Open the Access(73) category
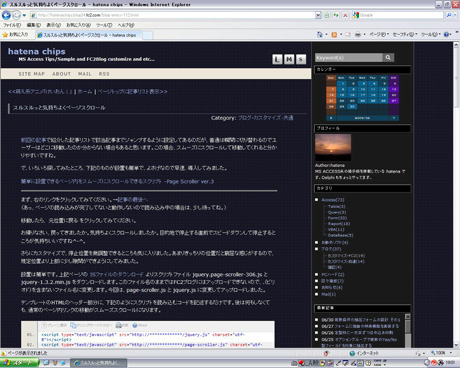The height and width of the screenshot is (368, 460). click(333, 200)
